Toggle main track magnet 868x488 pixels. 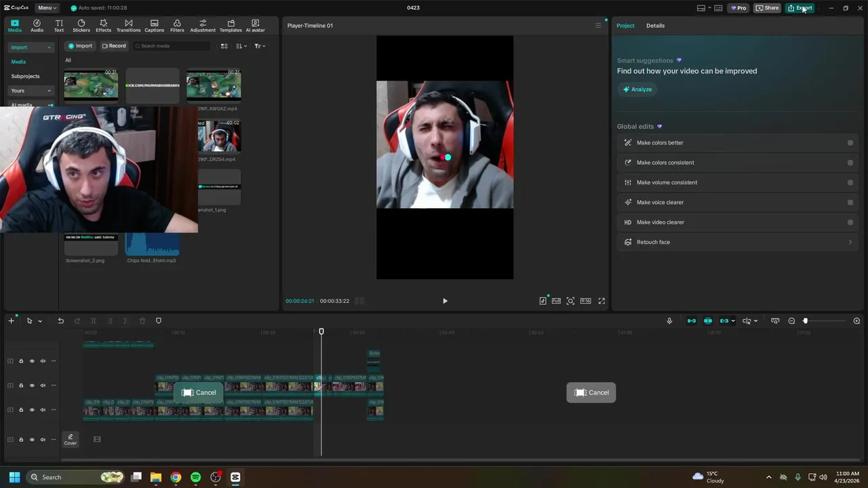[x=692, y=321]
